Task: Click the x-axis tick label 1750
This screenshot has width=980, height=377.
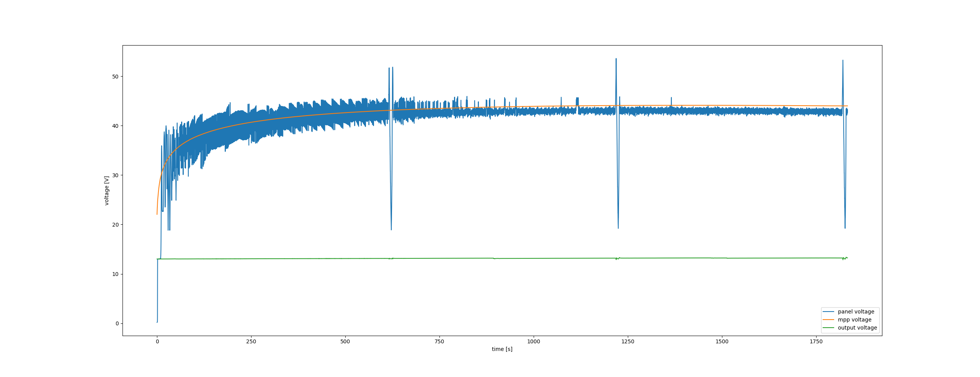Action: 816,341
